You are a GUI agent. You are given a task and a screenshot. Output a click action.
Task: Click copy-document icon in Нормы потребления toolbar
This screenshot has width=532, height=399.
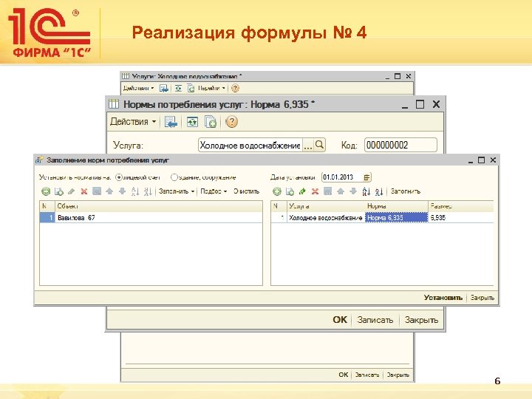[211, 122]
